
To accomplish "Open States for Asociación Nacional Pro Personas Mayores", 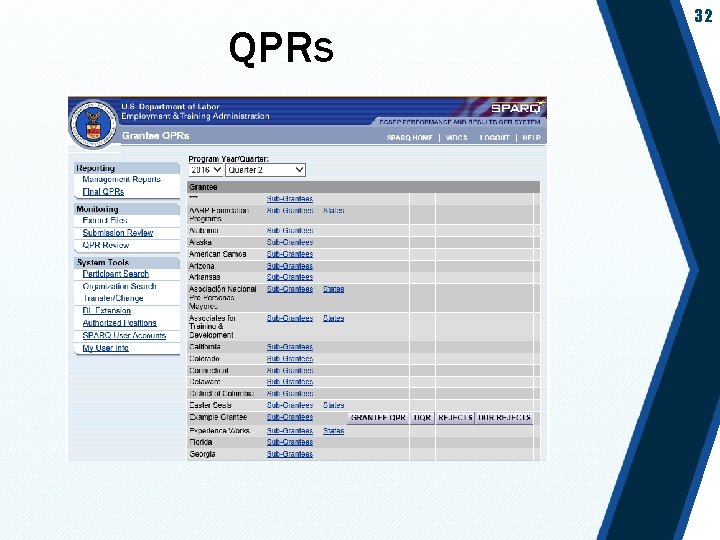I will pyautogui.click(x=333, y=289).
